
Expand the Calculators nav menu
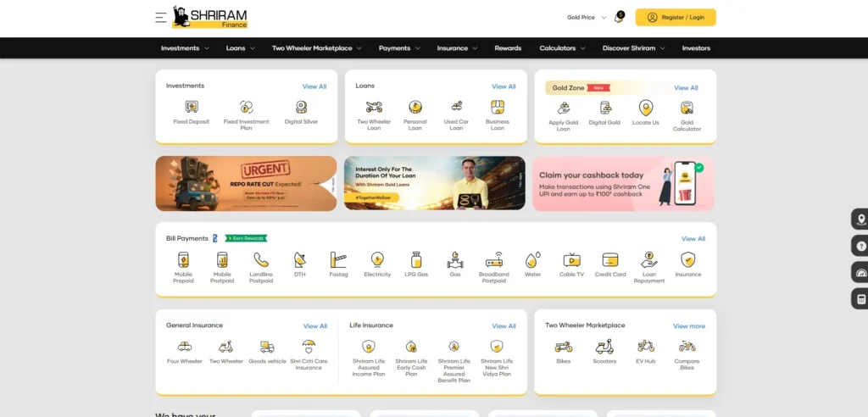click(x=563, y=48)
